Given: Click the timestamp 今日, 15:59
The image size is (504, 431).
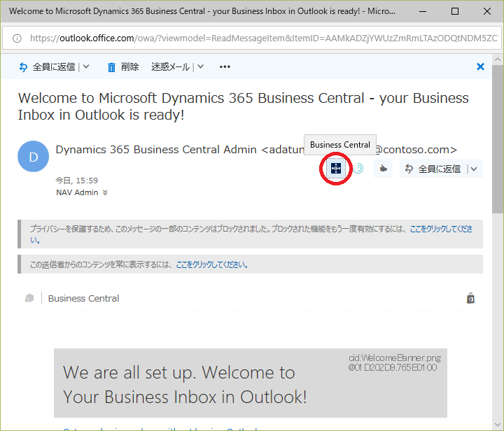Looking at the screenshot, I should click(77, 181).
